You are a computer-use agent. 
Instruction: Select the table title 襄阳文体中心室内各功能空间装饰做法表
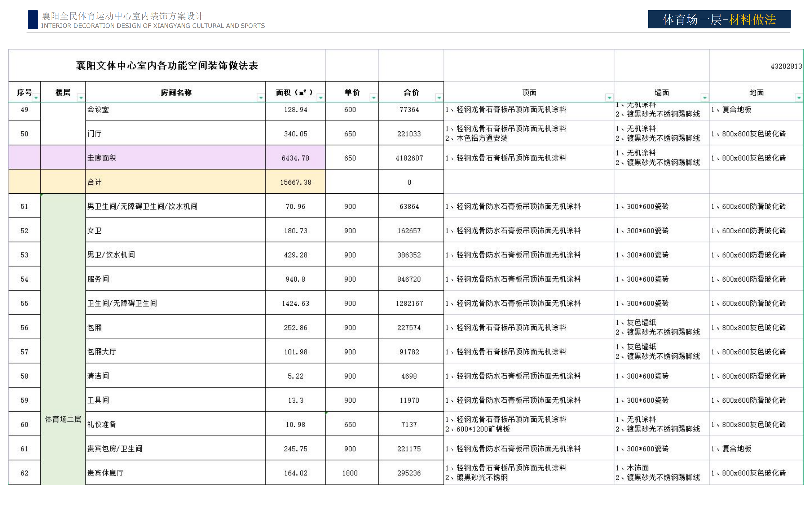click(x=167, y=65)
